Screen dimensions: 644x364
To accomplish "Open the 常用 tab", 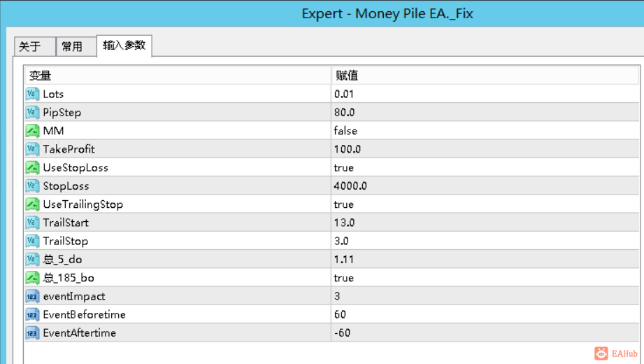I will [76, 46].
